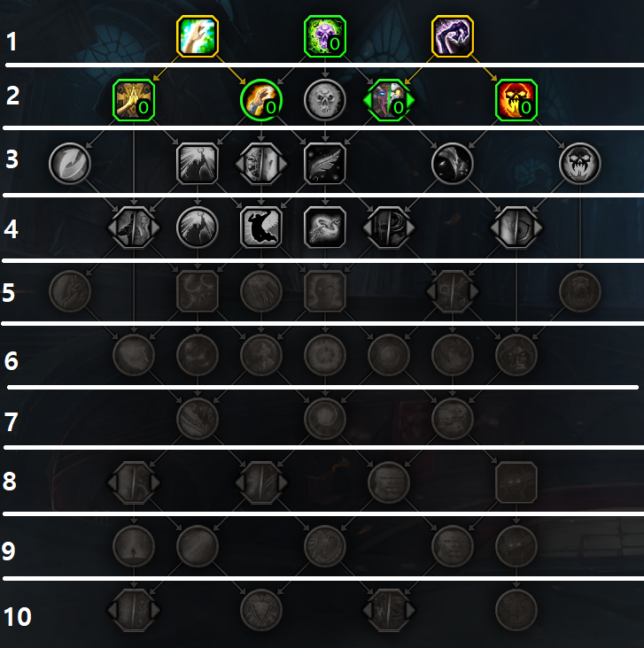Select the golden praying hands talent
The width and height of the screenshot is (644, 648).
click(x=134, y=100)
